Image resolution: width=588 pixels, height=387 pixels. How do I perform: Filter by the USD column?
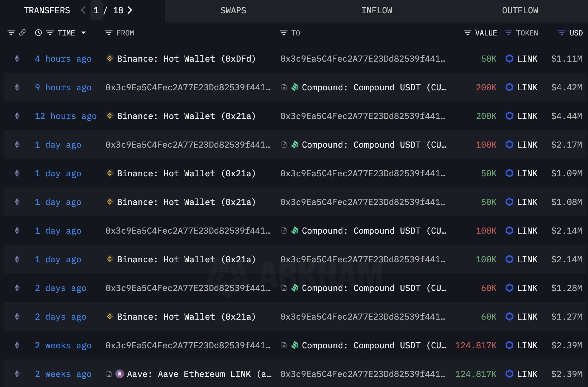562,33
